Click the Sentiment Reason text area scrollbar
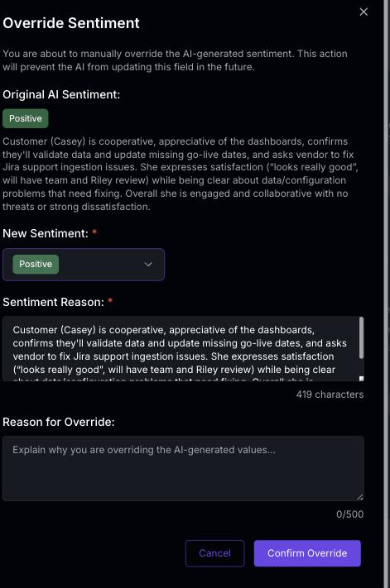 pos(361,338)
